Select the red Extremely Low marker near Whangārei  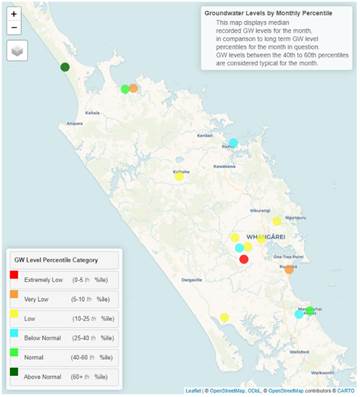tap(244, 259)
